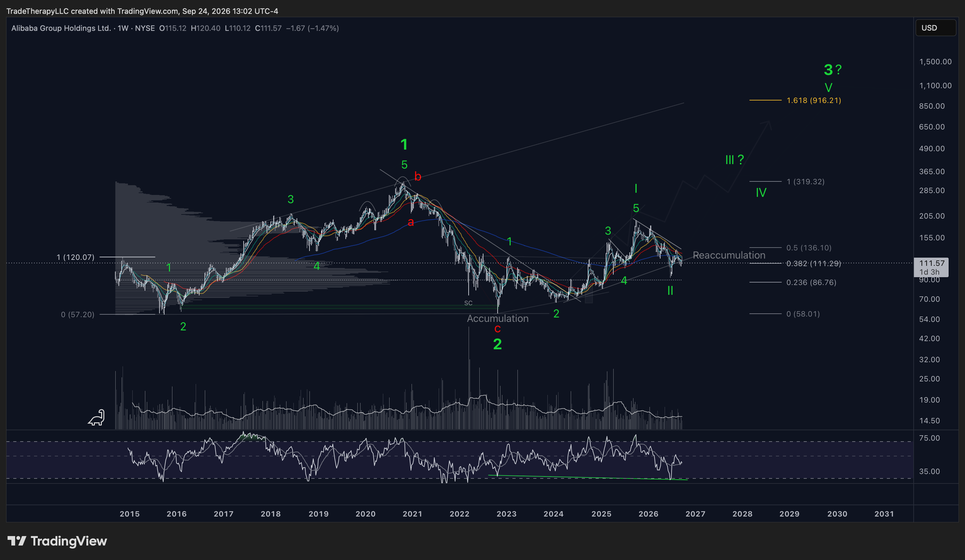The height and width of the screenshot is (560, 965).
Task: Click the red 'a' wave label
Action: 411,222
